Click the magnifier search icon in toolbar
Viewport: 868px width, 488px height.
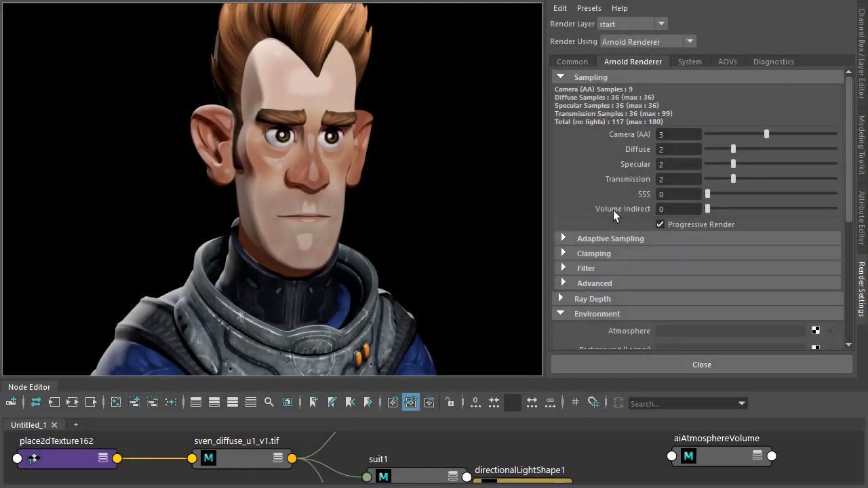(x=269, y=403)
